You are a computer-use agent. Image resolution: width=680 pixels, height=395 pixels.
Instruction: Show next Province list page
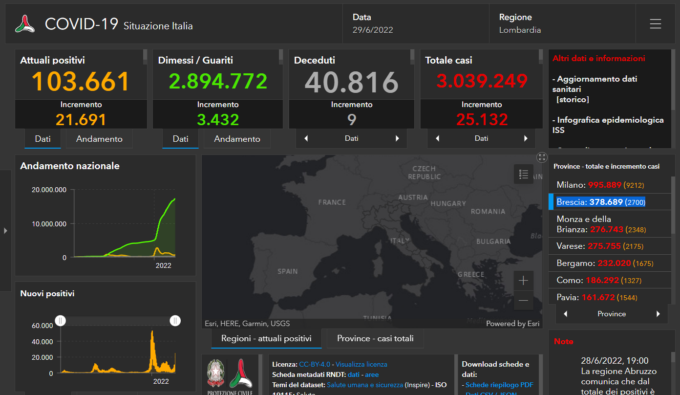(x=658, y=314)
